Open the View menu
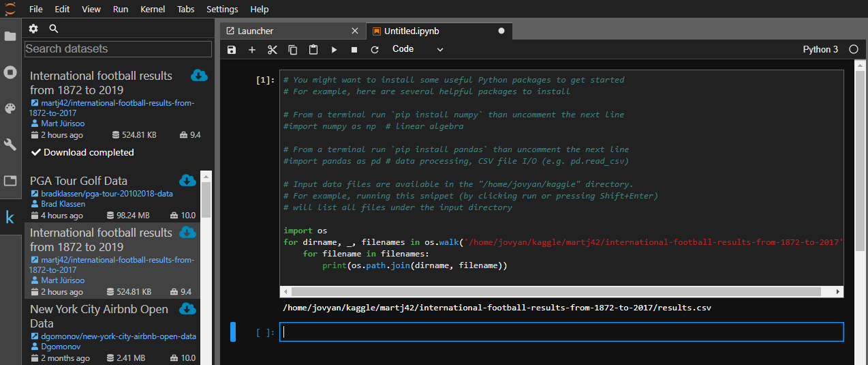 tap(91, 9)
